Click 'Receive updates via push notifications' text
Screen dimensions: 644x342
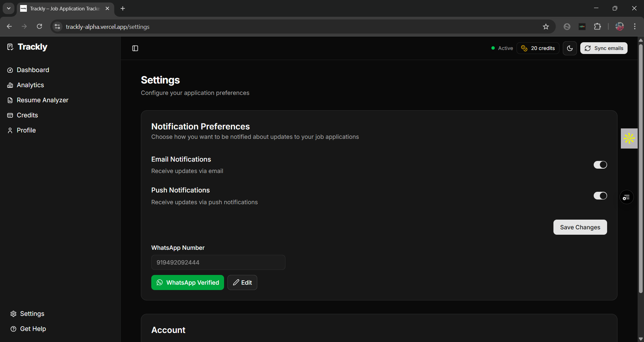click(205, 202)
